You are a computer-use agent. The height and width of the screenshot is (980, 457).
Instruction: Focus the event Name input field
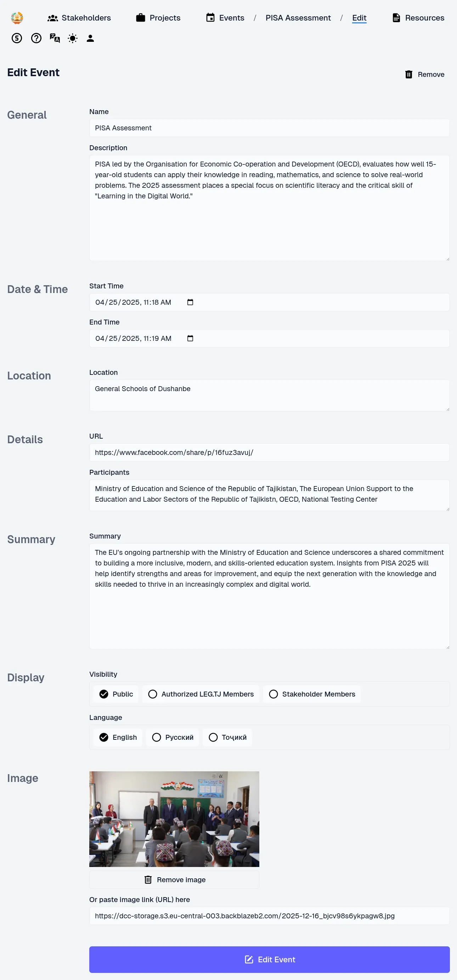click(x=269, y=128)
